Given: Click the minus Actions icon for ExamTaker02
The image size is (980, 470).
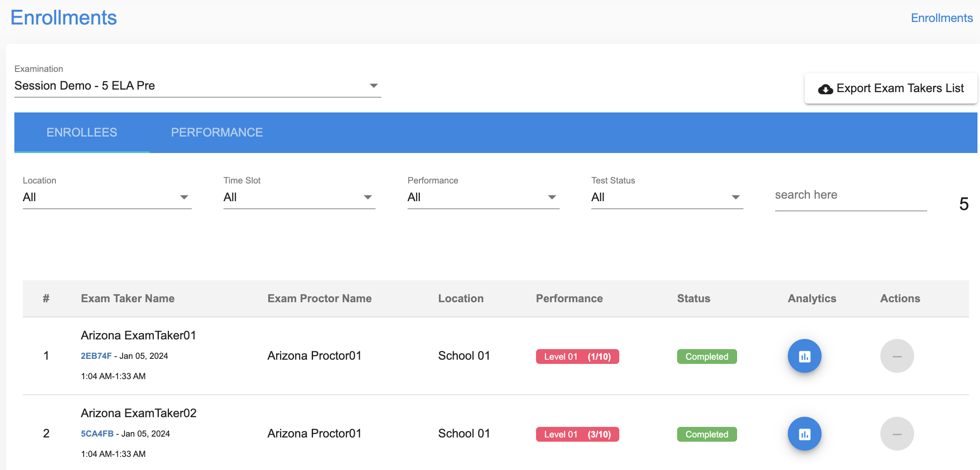Looking at the screenshot, I should point(897,434).
